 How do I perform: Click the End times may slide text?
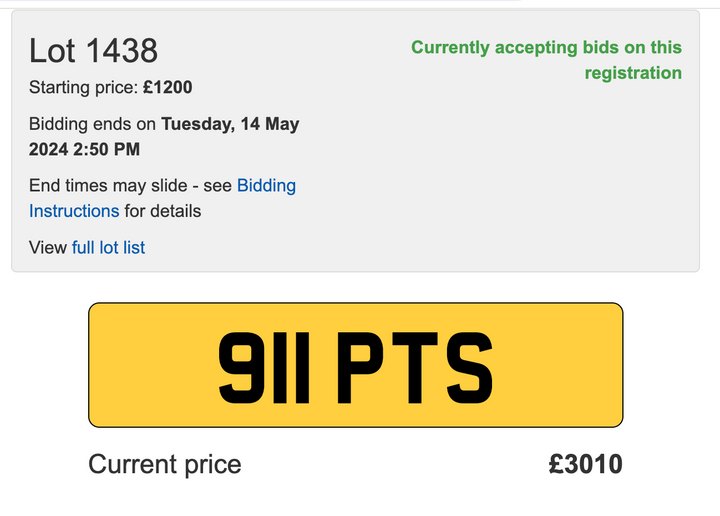coord(108,186)
